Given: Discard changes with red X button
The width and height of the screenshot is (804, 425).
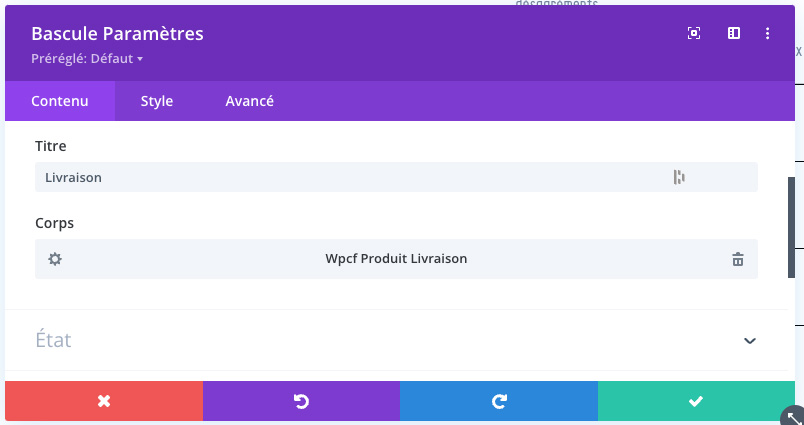Looking at the screenshot, I should coord(104,401).
